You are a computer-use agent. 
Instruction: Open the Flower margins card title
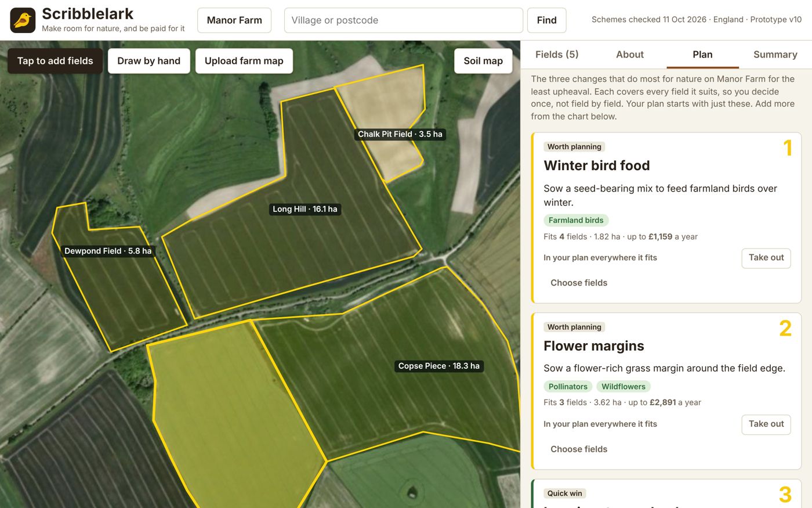click(594, 346)
